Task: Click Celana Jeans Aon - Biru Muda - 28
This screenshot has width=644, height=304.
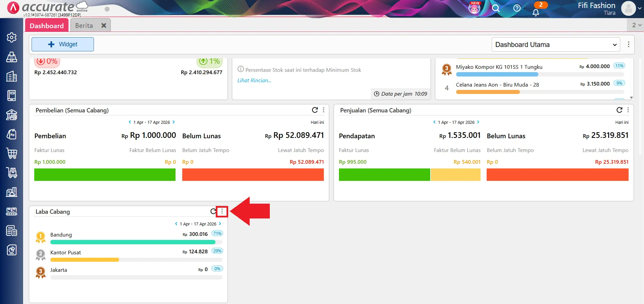Action: point(497,85)
